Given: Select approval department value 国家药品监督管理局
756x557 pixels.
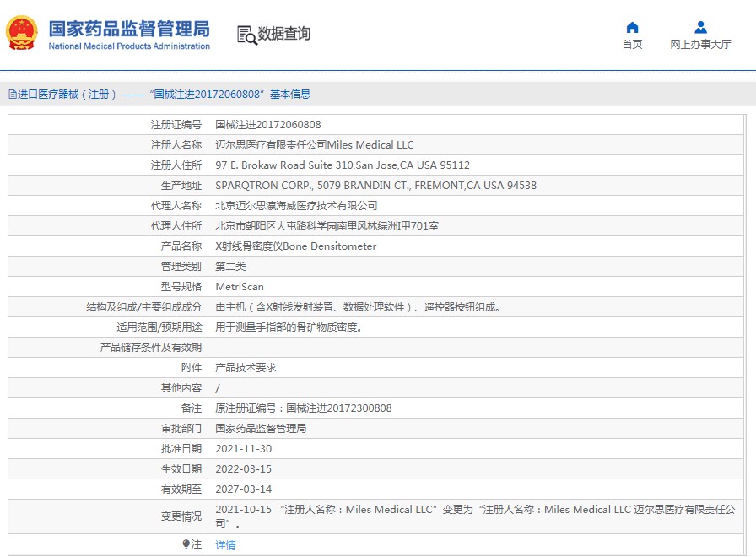Looking at the screenshot, I should point(261,429).
